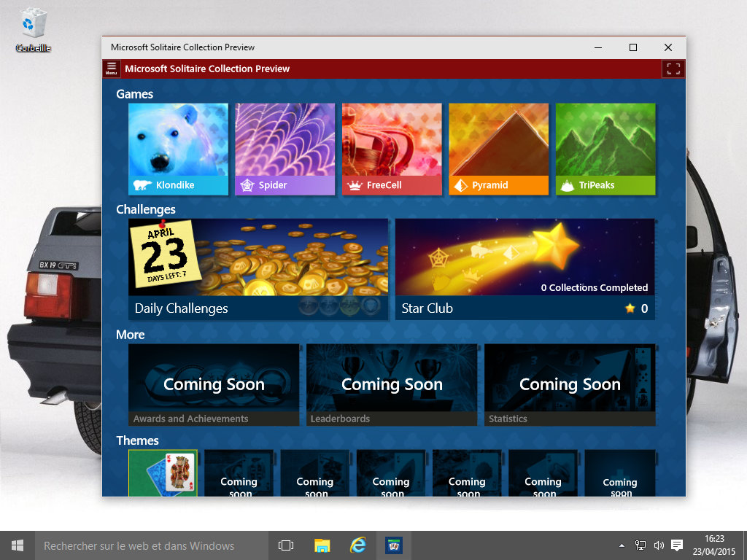Open Daily Challenges banner

point(258,268)
